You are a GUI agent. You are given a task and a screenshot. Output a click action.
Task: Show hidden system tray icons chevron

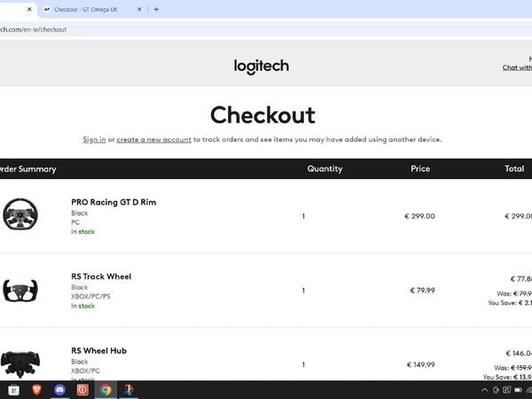point(484,390)
